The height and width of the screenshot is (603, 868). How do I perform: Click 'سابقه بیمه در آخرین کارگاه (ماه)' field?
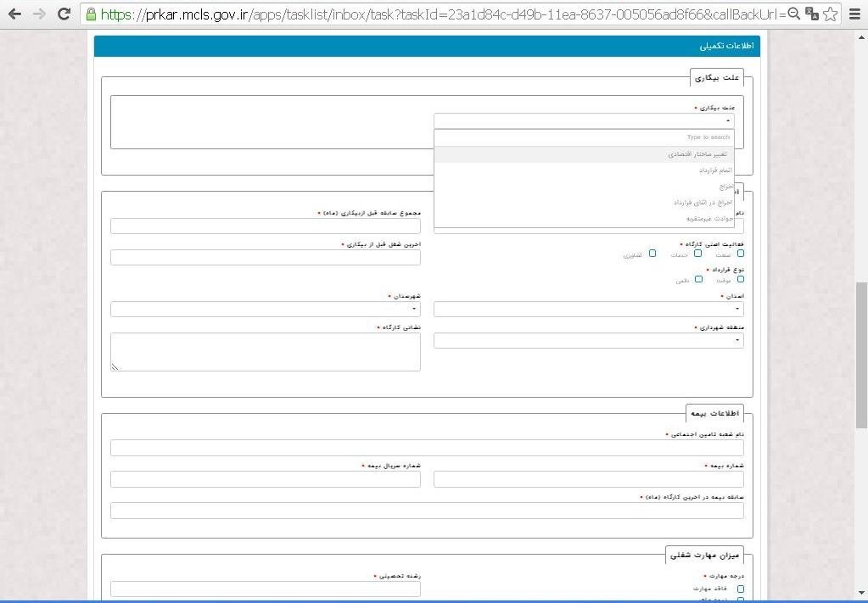tap(427, 511)
